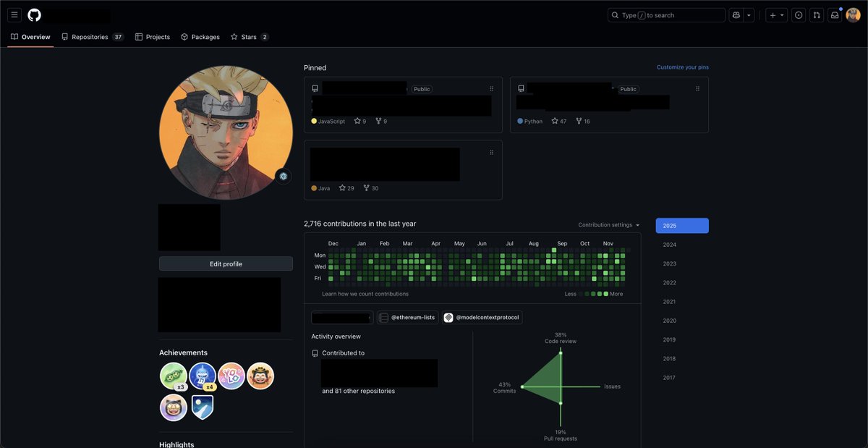Open the Copilot icon button
868x448 pixels.
pos(736,15)
